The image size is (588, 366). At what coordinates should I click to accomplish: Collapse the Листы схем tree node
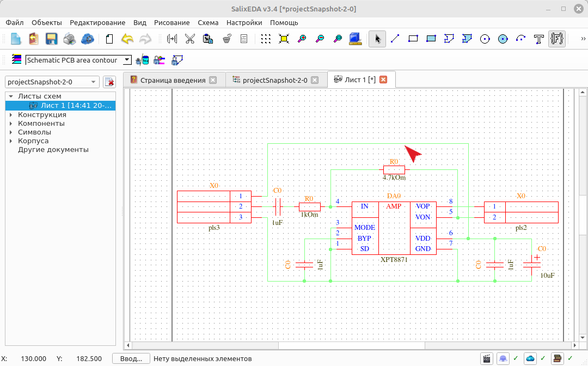(x=11, y=96)
